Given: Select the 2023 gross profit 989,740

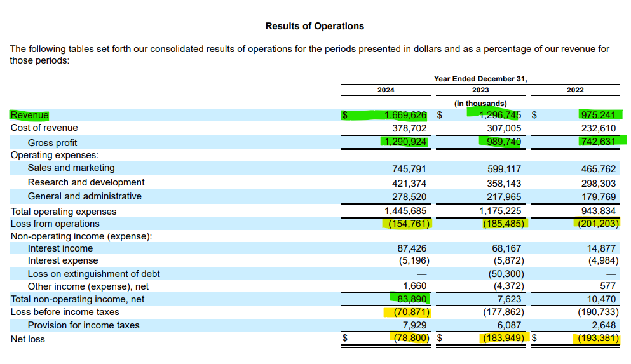Looking at the screenshot, I should pyautogui.click(x=504, y=142).
